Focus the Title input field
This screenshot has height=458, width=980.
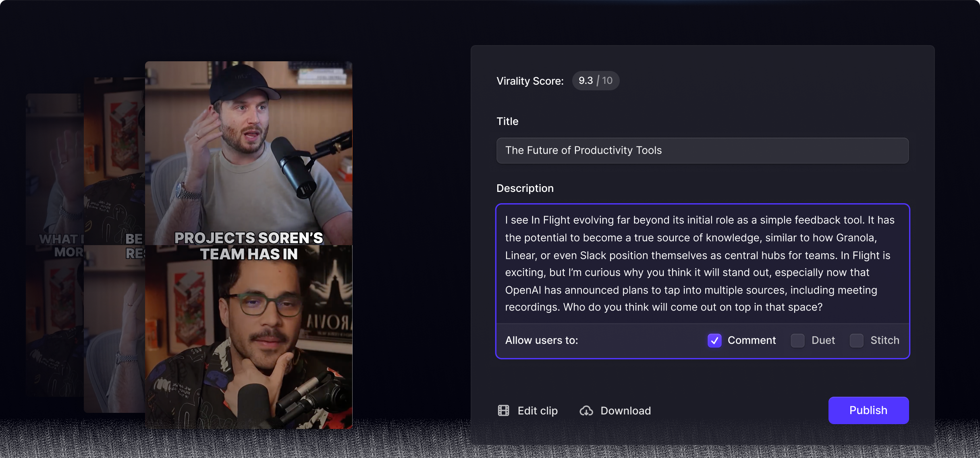pyautogui.click(x=702, y=150)
